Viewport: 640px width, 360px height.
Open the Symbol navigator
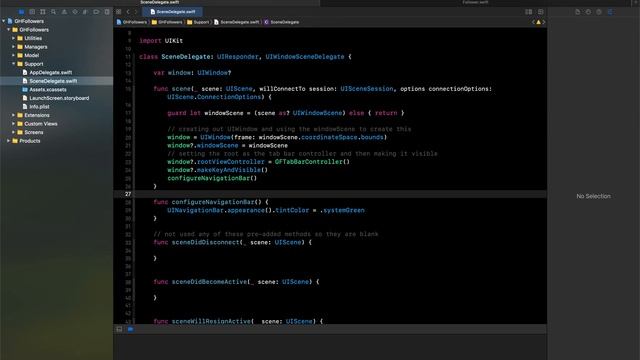tap(42, 12)
